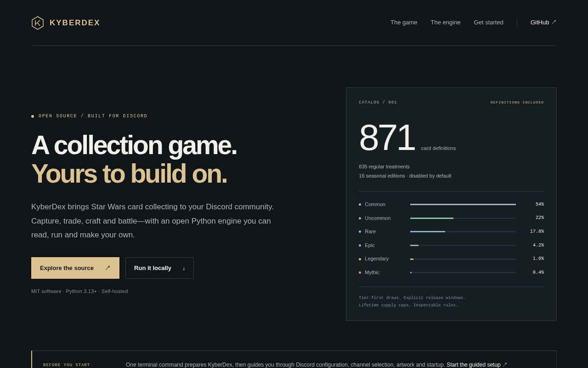Click the 'Tier-first draws. Explicit release windows.' note
Image resolution: width=588 pixels, height=368 pixels.
(412, 298)
